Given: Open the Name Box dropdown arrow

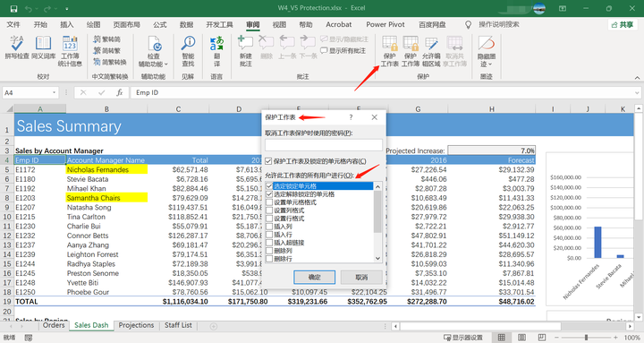Looking at the screenshot, I should click(54, 93).
